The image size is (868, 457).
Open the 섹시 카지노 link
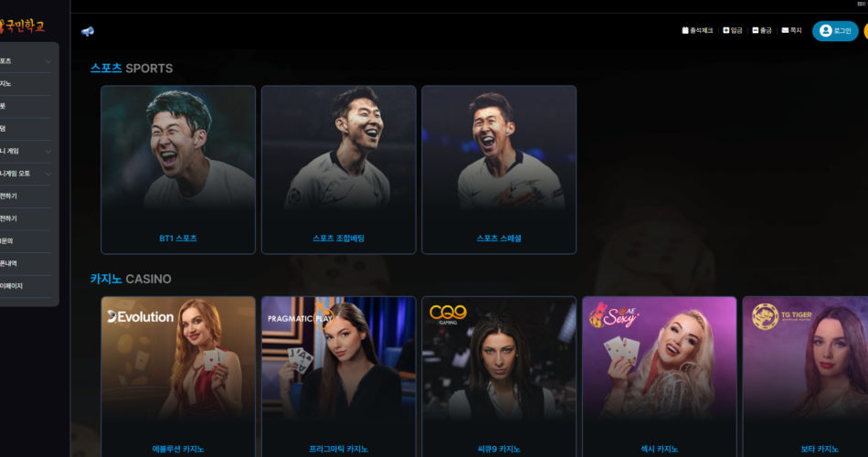pyautogui.click(x=660, y=449)
